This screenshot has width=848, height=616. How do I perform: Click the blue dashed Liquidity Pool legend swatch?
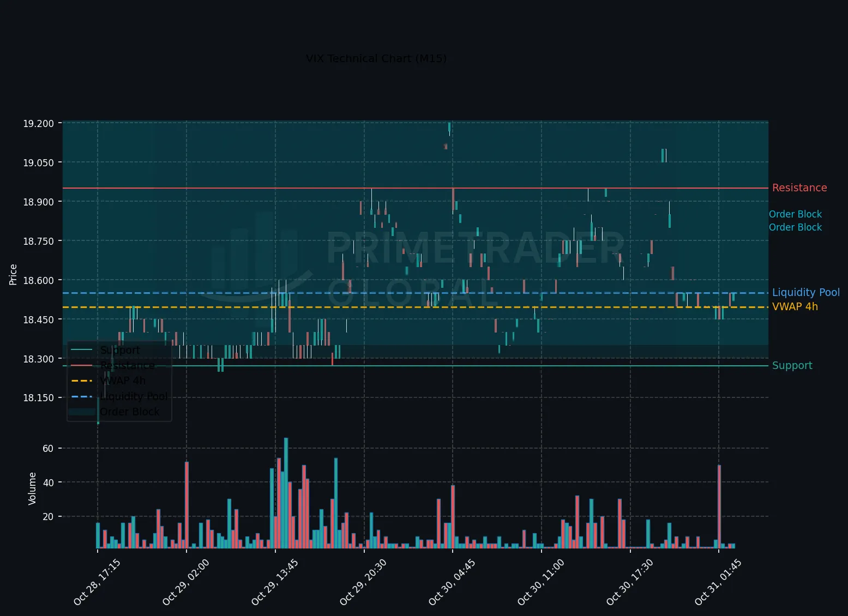(82, 396)
